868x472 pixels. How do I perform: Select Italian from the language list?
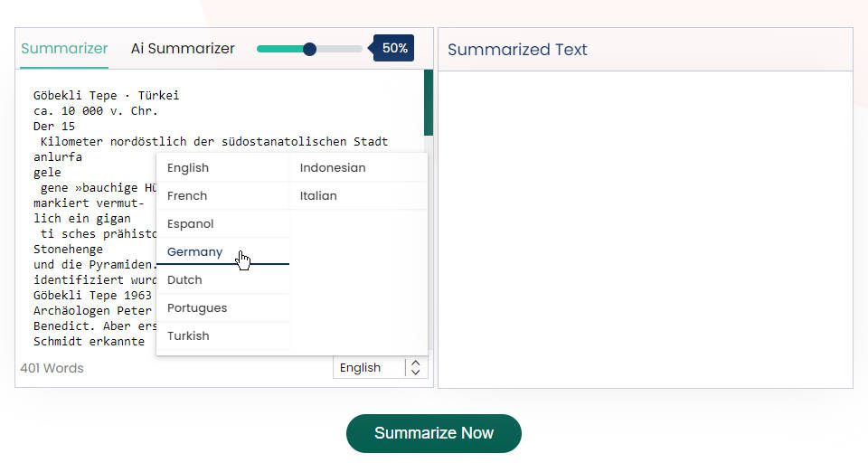pos(358,196)
